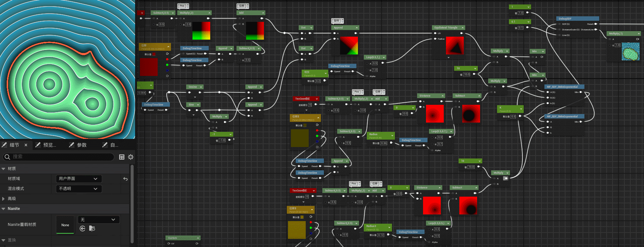Expand the 高级 section
Image resolution: width=644 pixels, height=247 pixels.
click(3, 198)
